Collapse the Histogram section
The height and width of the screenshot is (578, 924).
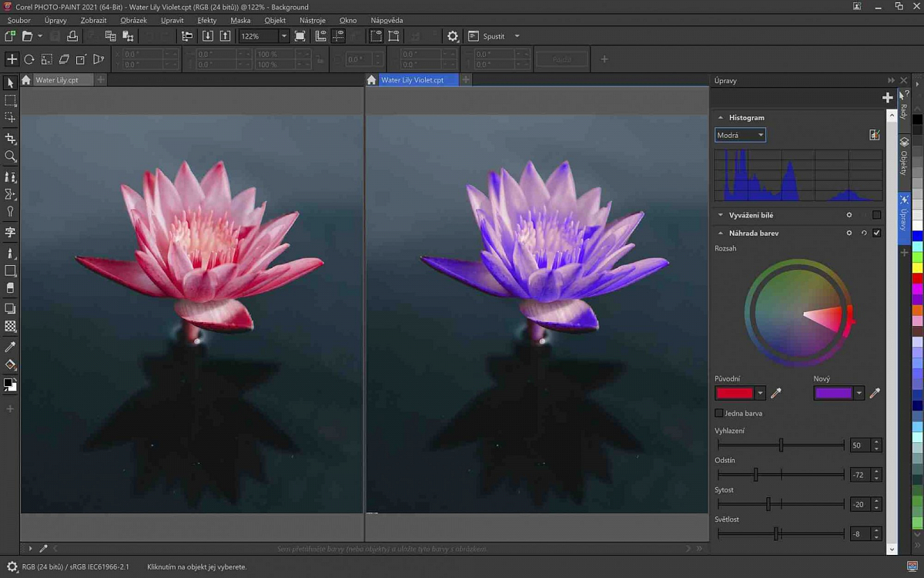click(x=721, y=117)
